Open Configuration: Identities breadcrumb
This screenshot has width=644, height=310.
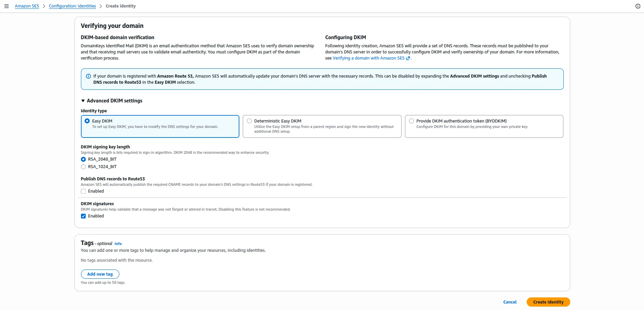72,6
